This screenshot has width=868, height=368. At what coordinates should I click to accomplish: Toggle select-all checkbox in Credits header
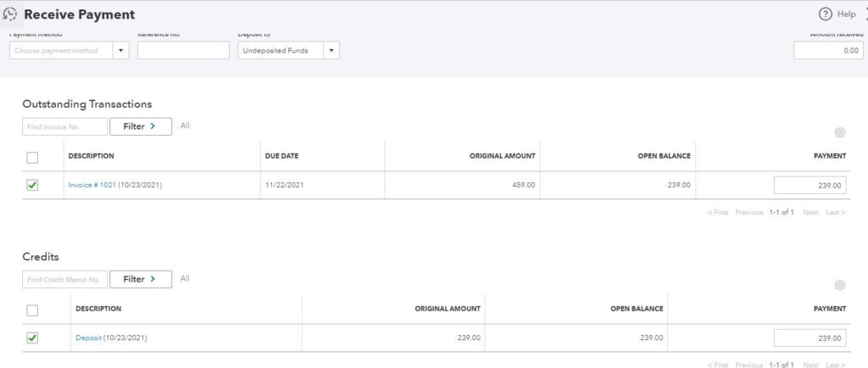[x=32, y=309]
